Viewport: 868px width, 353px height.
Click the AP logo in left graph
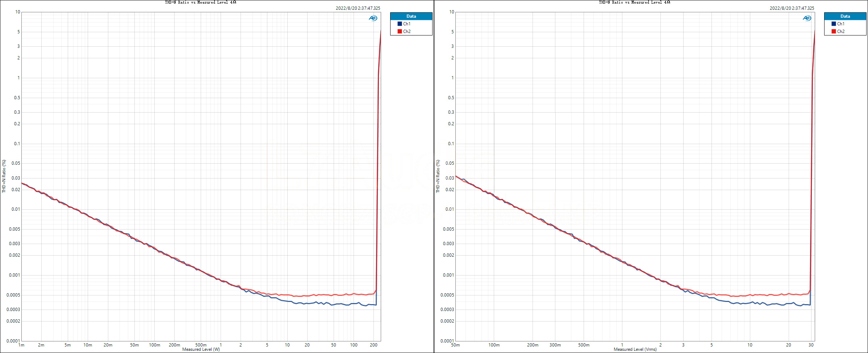(x=373, y=18)
